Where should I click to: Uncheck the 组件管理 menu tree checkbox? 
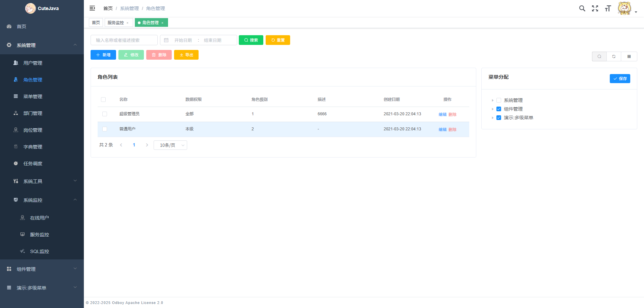point(499,109)
